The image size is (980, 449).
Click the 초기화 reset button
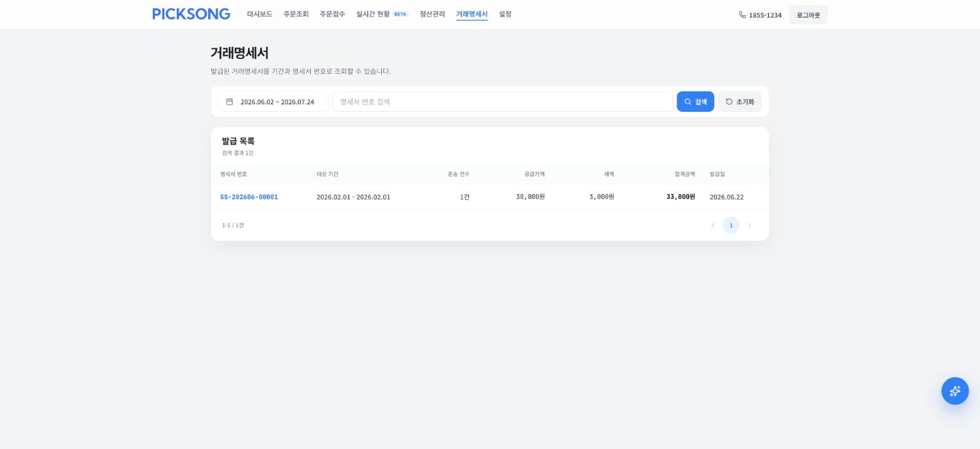pos(740,102)
